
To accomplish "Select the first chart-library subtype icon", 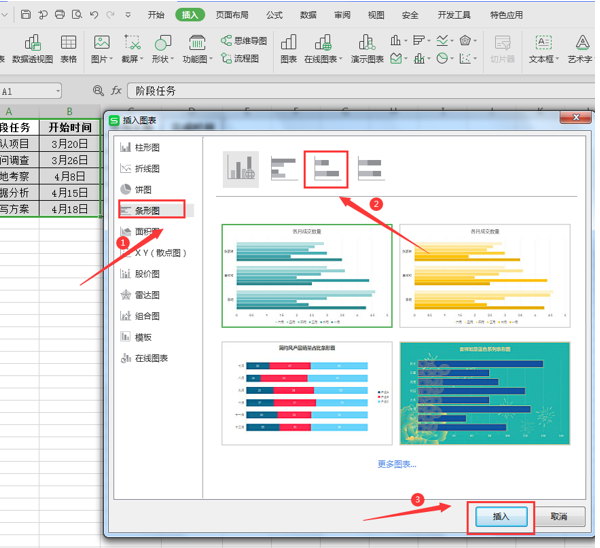I will (x=241, y=169).
